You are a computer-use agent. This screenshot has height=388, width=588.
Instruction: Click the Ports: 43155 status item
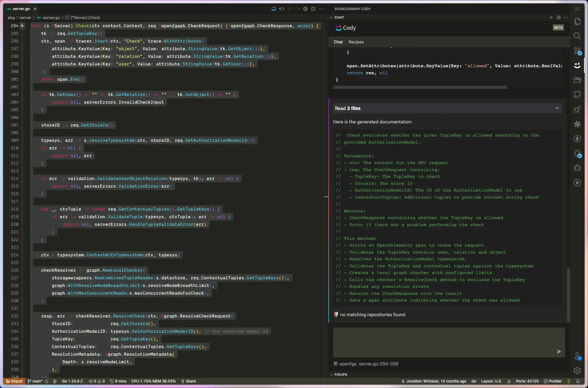click(x=527, y=381)
